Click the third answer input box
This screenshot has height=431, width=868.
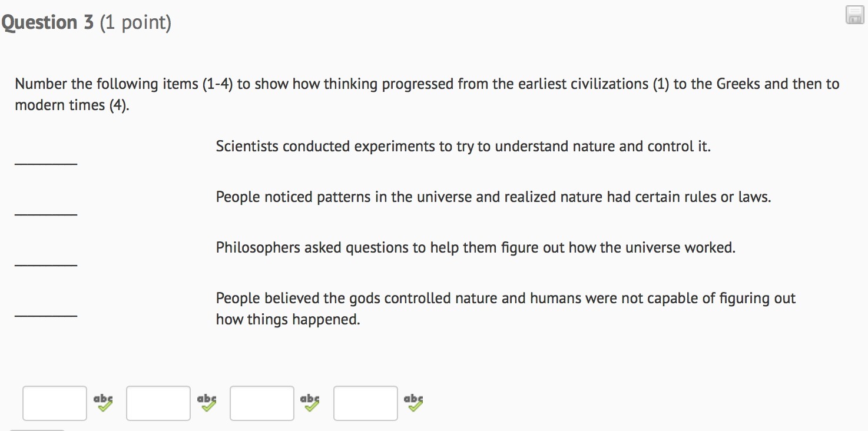pyautogui.click(x=262, y=403)
